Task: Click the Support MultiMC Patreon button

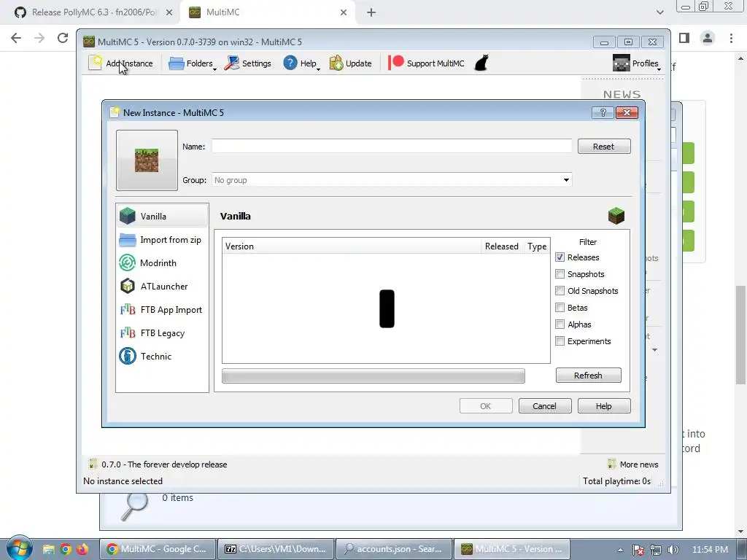Action: [426, 63]
